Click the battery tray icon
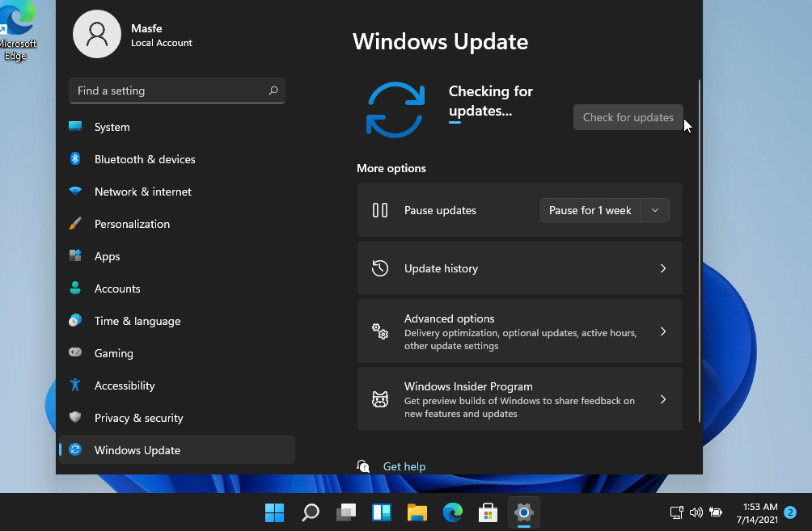Image resolution: width=812 pixels, height=531 pixels. (x=716, y=512)
